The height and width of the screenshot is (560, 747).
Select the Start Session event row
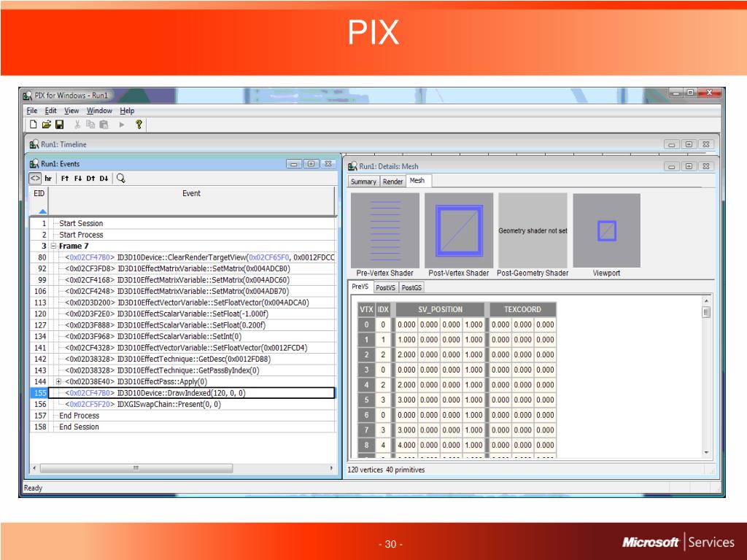182,223
